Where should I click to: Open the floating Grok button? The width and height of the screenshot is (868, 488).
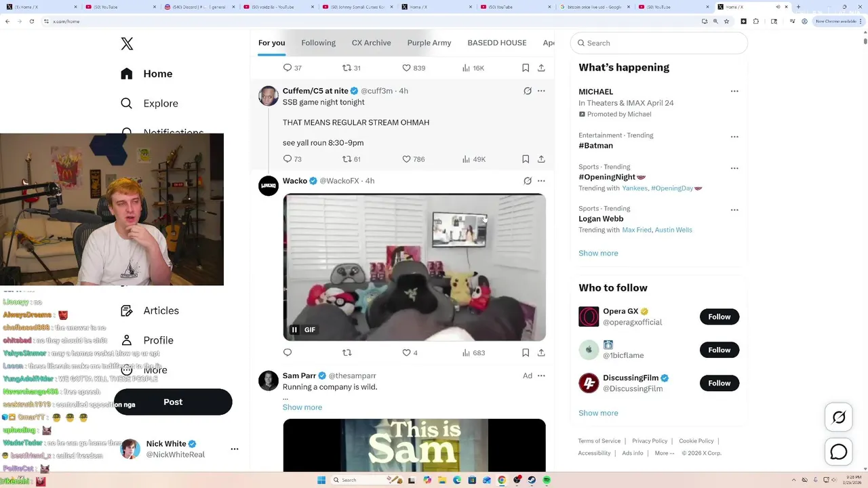839,418
